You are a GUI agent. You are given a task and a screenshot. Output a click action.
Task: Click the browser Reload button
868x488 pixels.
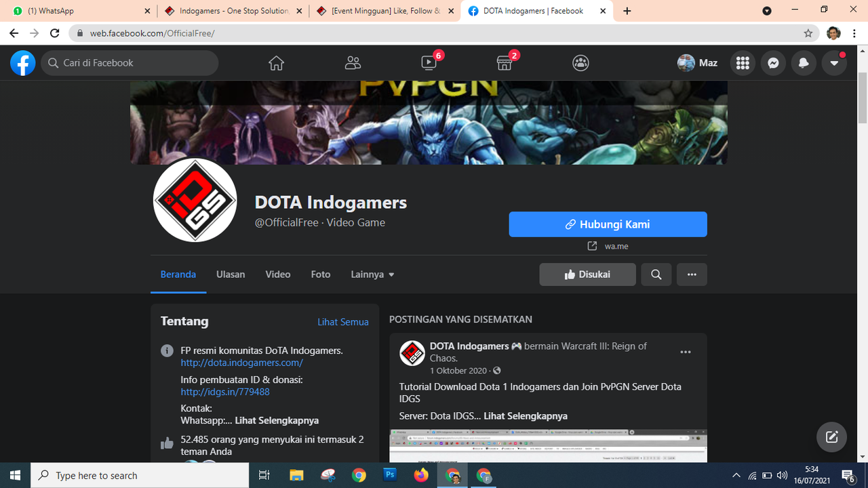tap(56, 33)
